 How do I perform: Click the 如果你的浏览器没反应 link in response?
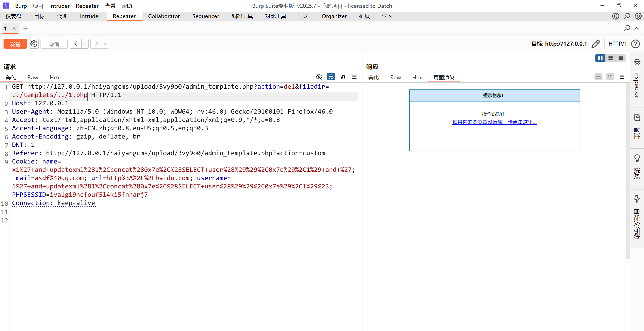494,122
